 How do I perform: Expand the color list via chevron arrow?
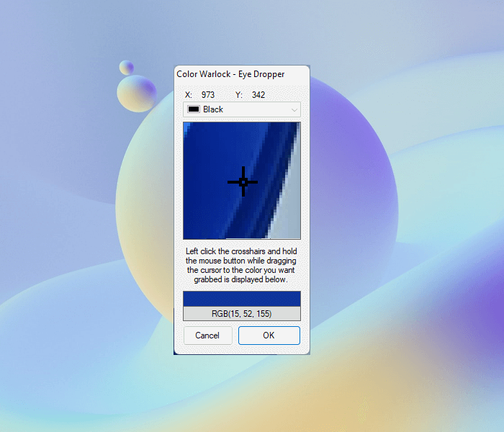[x=294, y=110]
